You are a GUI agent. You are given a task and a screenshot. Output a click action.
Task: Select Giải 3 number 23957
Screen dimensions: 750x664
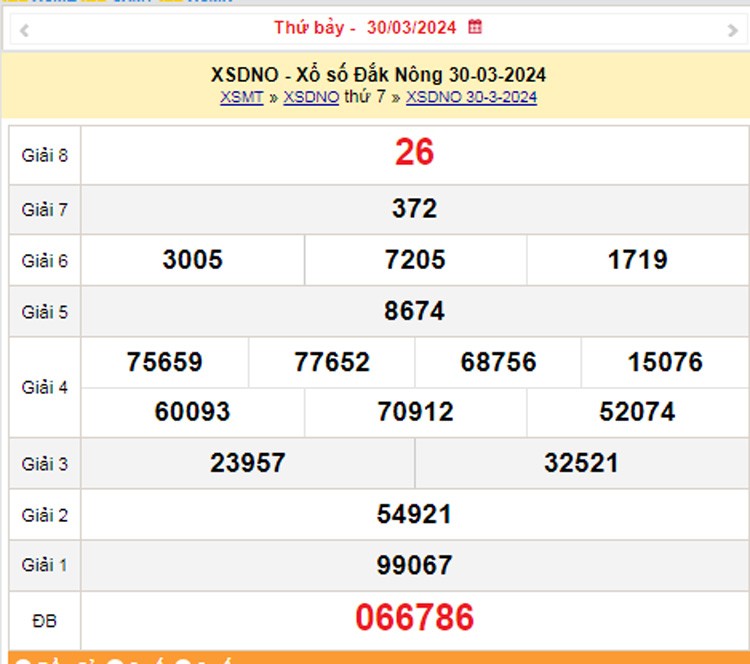pos(248,463)
